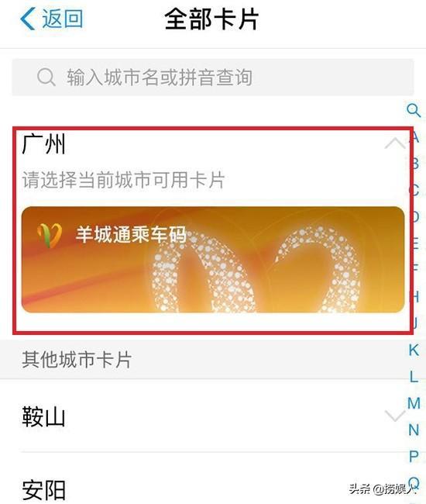Select the 羊城通乘车码 card

tap(213, 260)
